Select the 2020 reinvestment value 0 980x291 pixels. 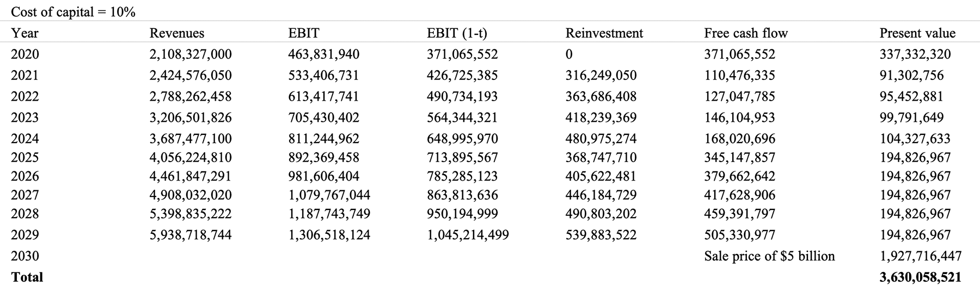[x=569, y=54]
